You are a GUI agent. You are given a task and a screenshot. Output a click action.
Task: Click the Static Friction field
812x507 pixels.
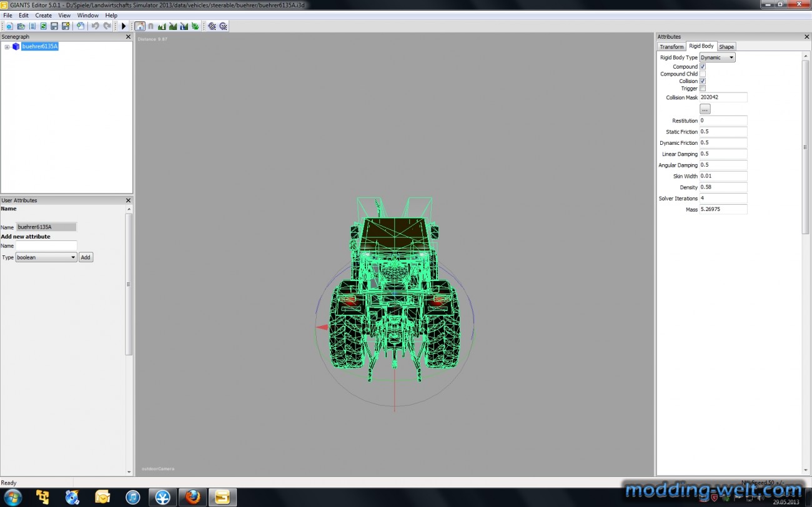pyautogui.click(x=723, y=132)
